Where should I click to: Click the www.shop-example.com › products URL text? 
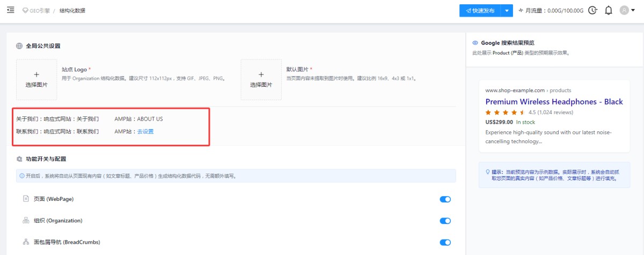[528, 91]
